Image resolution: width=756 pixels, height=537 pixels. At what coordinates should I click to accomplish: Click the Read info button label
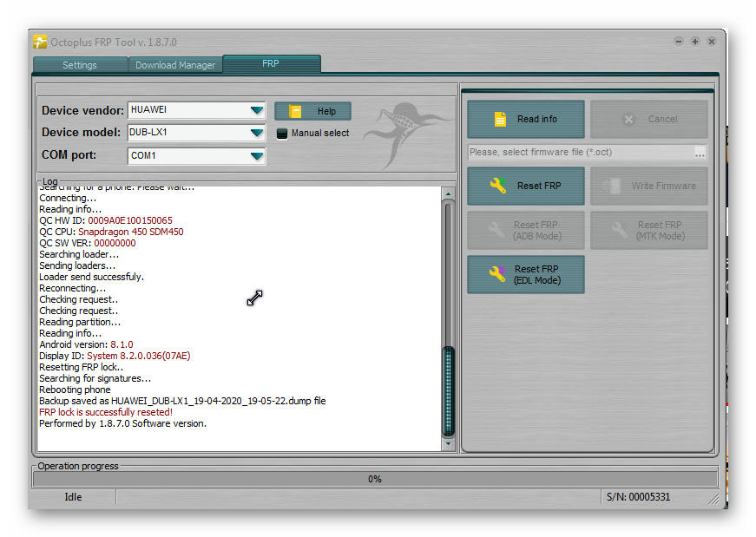(x=537, y=119)
